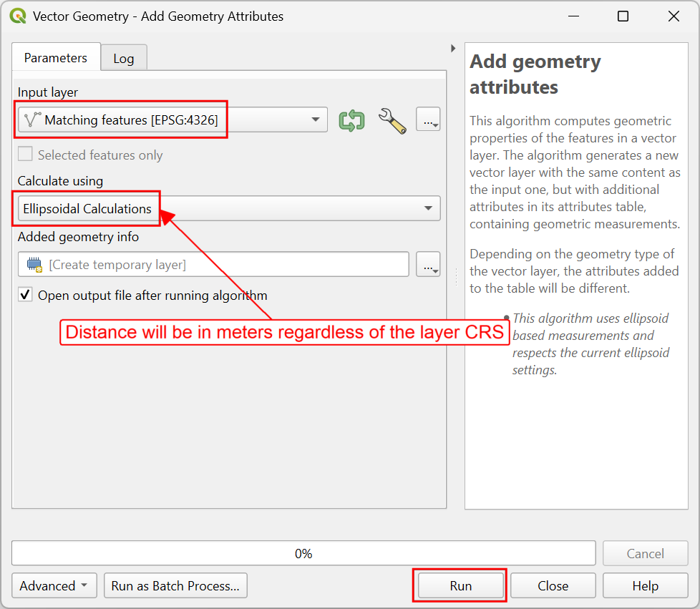Click Run as Batch Process button
Screen dimensions: 700x609
click(175, 585)
